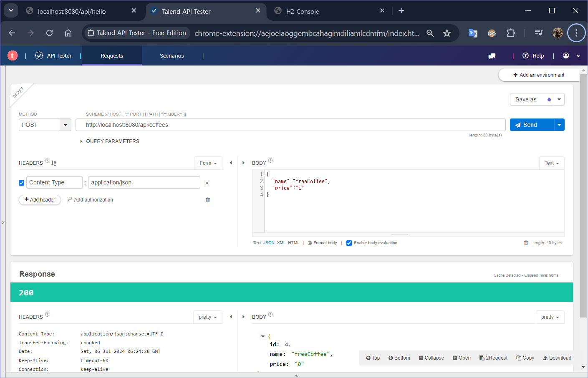Image resolution: width=588 pixels, height=378 pixels.
Task: Open account menu dropdown arrow
Action: coord(578,56)
